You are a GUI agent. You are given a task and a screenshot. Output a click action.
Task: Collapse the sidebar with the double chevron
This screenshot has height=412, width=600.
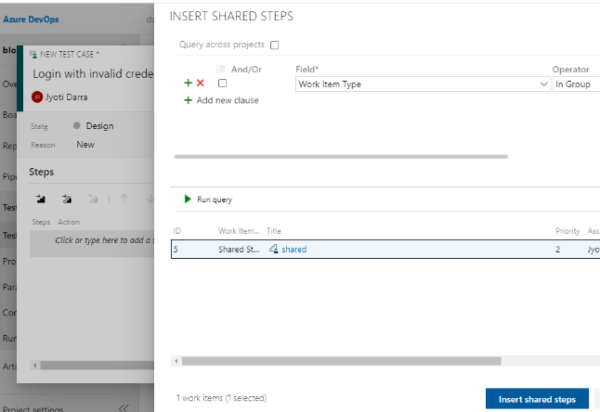coord(124,407)
